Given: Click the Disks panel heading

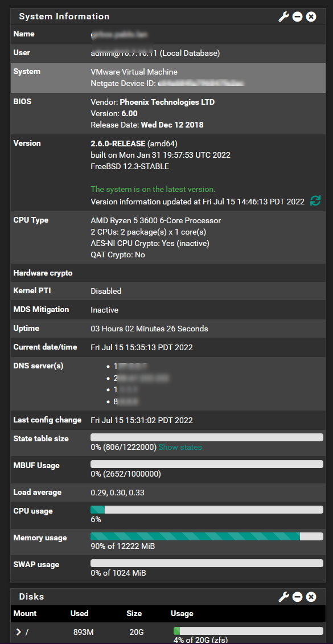Looking at the screenshot, I should [x=32, y=596].
